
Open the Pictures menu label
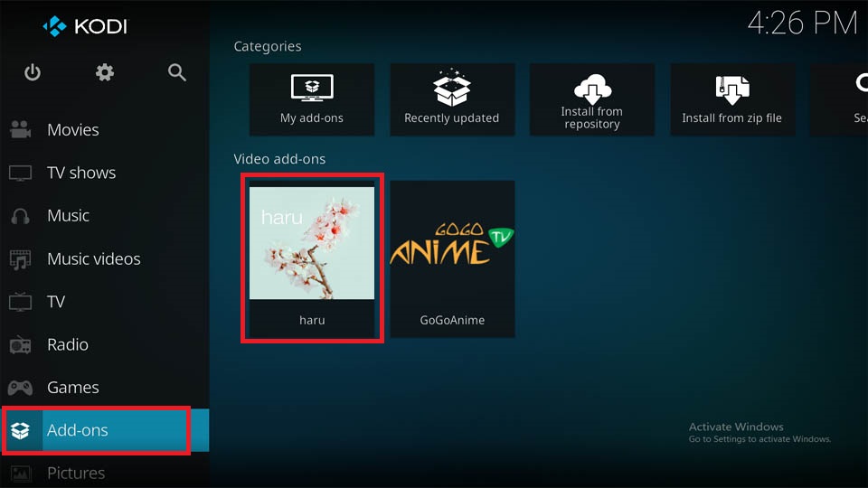click(x=76, y=473)
